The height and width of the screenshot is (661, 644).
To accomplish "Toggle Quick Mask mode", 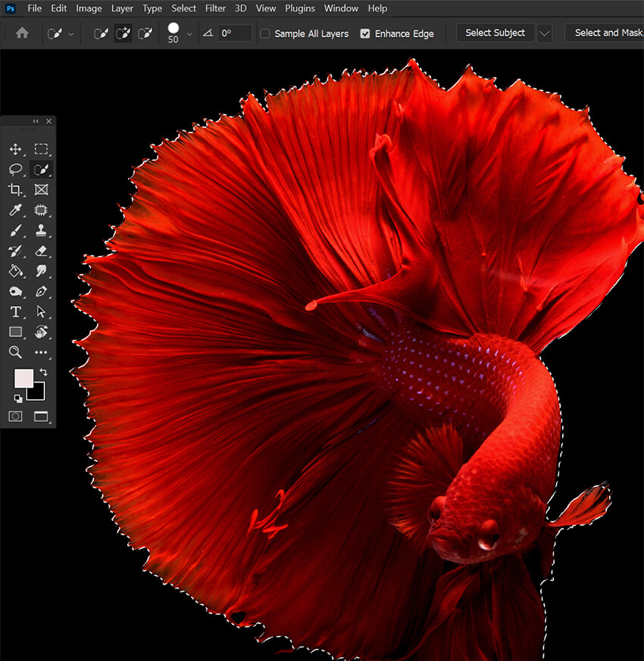I will [x=15, y=416].
